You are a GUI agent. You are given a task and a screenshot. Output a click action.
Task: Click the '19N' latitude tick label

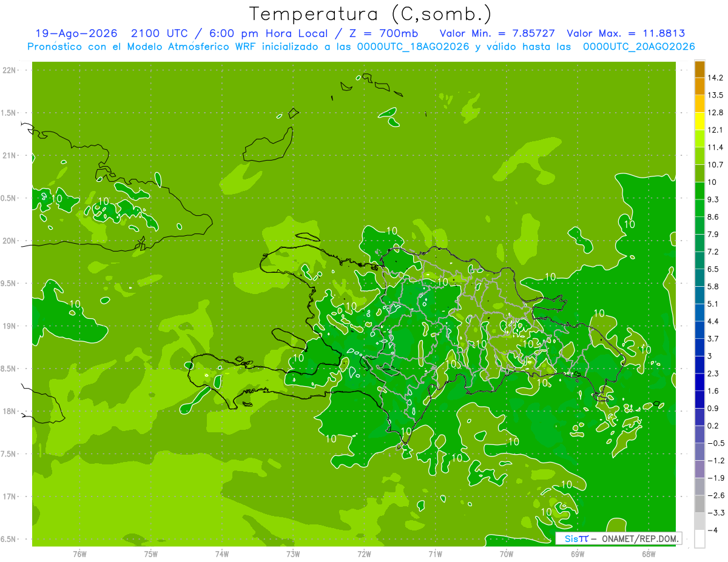point(10,326)
